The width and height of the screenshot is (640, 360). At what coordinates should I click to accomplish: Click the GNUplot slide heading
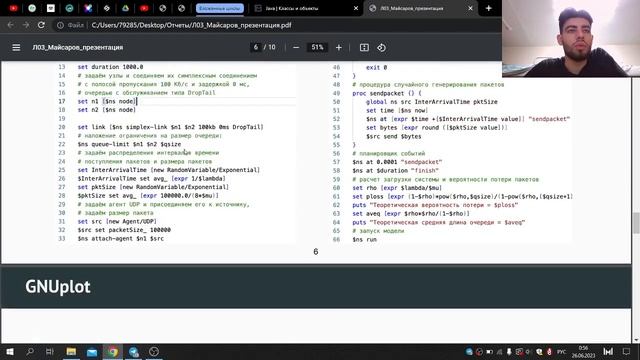pyautogui.click(x=58, y=287)
